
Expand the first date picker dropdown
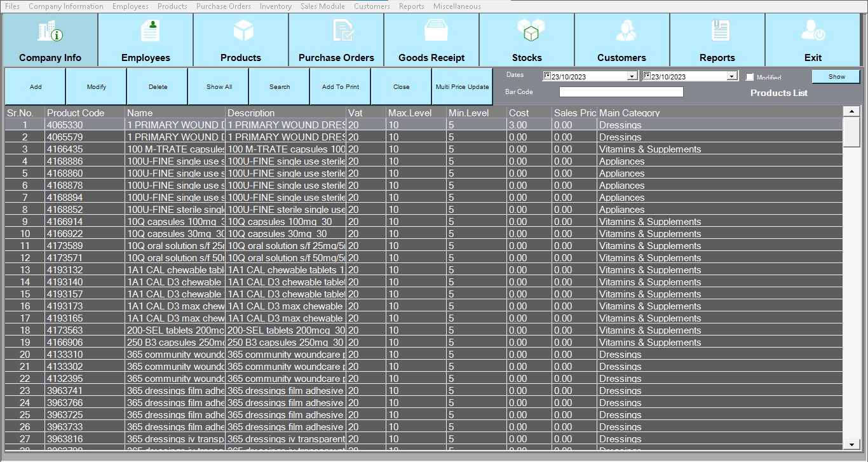(632, 77)
